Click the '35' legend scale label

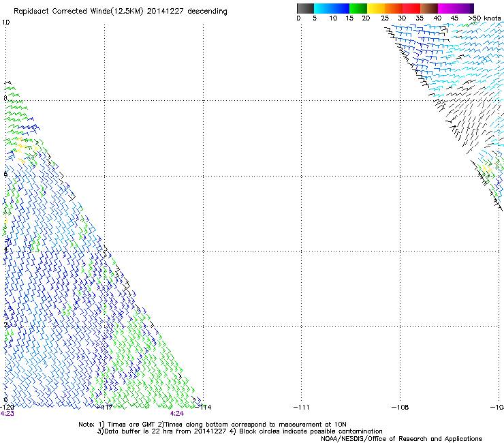420,18
